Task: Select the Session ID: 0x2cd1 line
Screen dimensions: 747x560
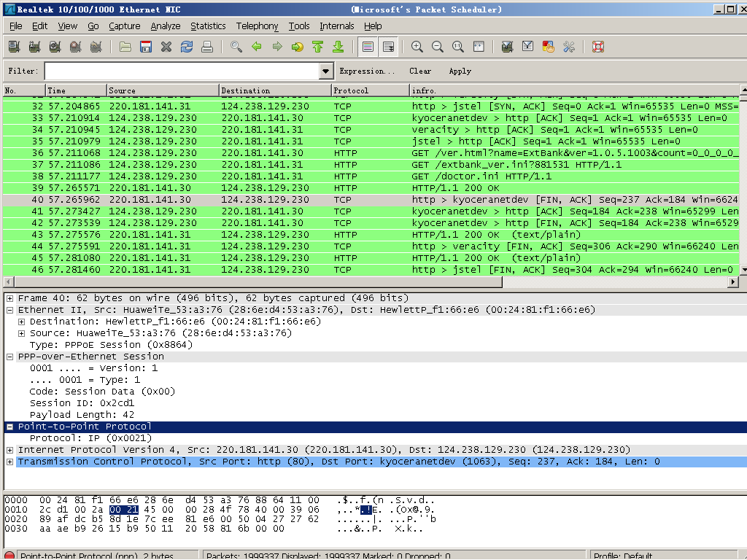Action: click(82, 403)
